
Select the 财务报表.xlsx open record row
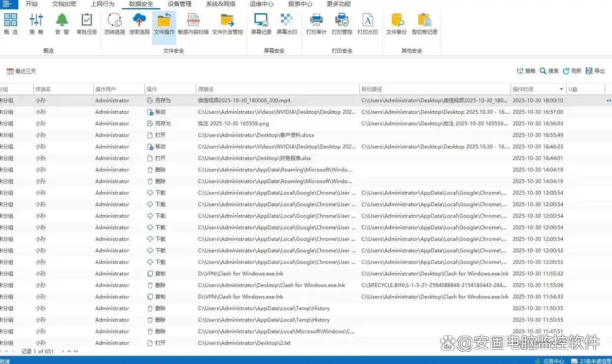point(254,158)
